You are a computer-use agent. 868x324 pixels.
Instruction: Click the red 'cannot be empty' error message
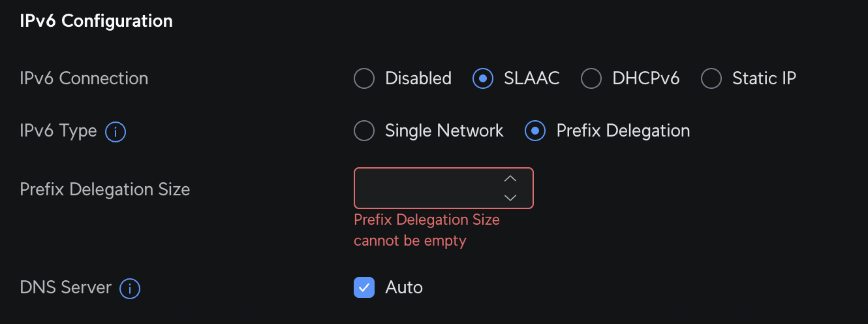click(x=427, y=230)
